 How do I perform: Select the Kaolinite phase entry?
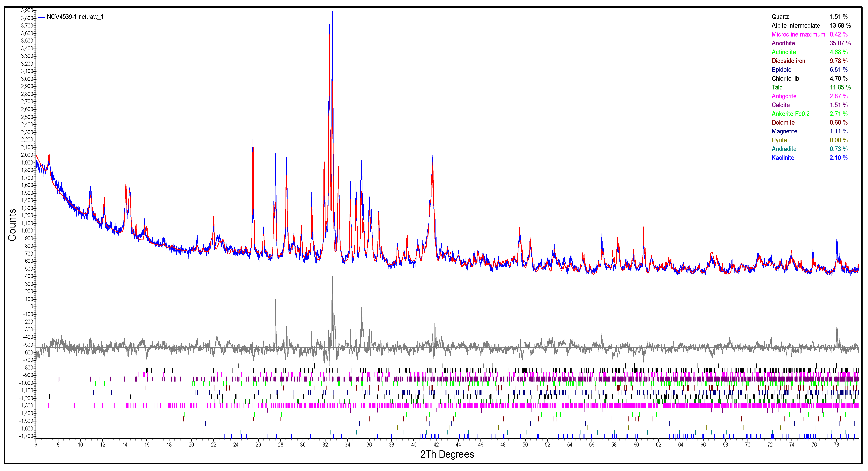[x=783, y=157]
